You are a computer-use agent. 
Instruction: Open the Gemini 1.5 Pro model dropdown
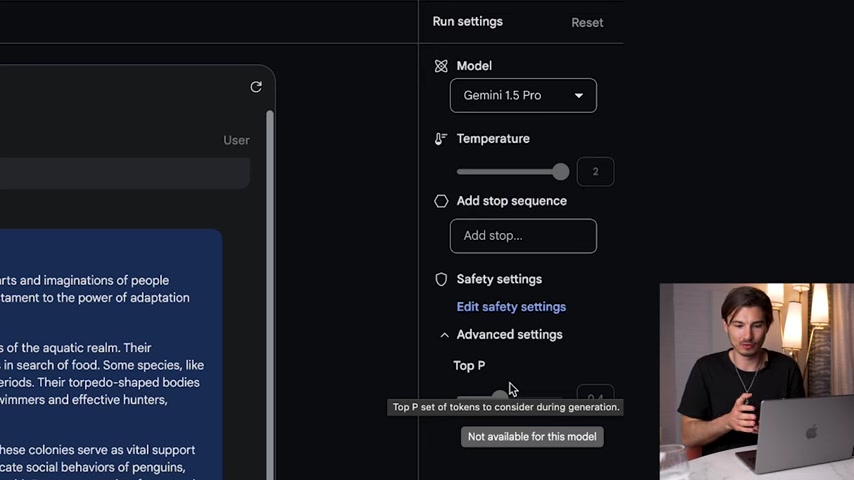(523, 96)
